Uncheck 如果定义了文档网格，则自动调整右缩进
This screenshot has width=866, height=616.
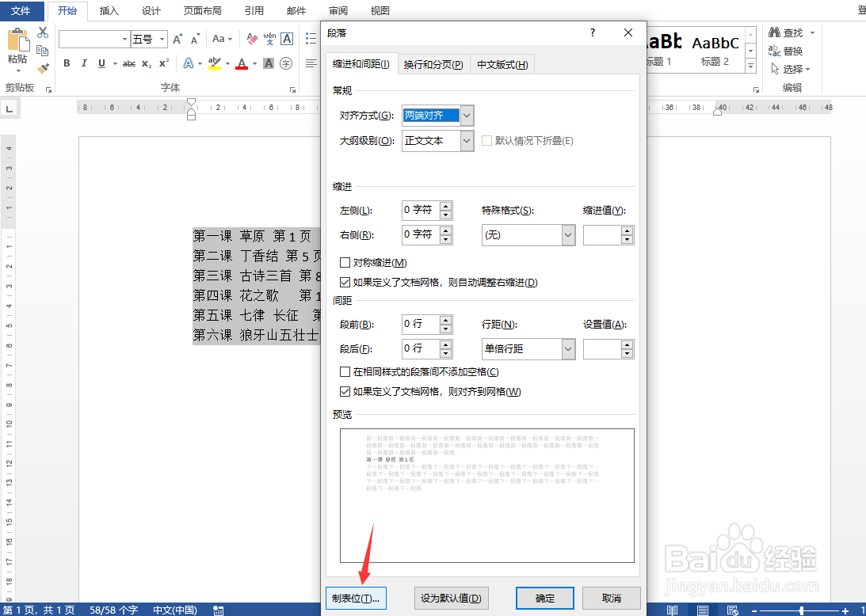pos(346,281)
